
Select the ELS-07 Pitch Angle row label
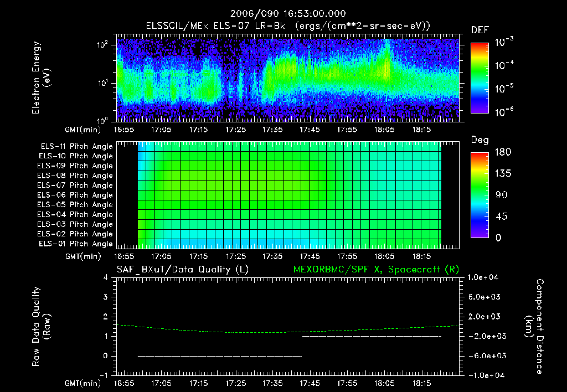click(75, 185)
